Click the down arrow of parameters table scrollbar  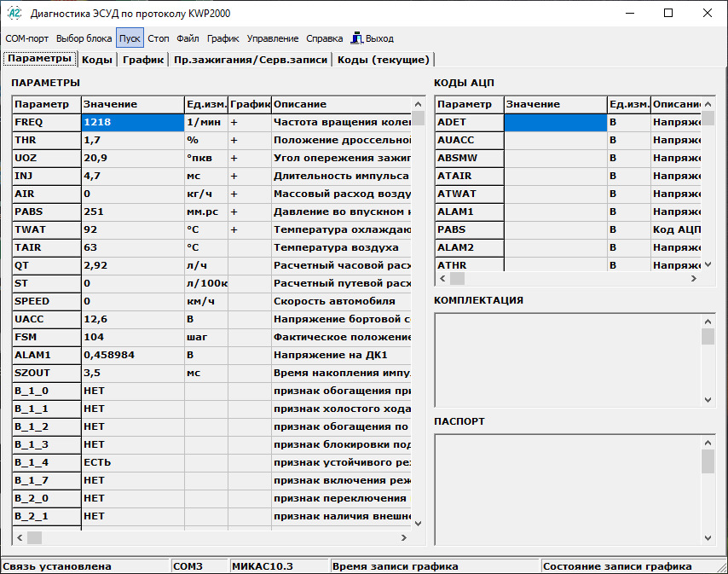point(418,524)
